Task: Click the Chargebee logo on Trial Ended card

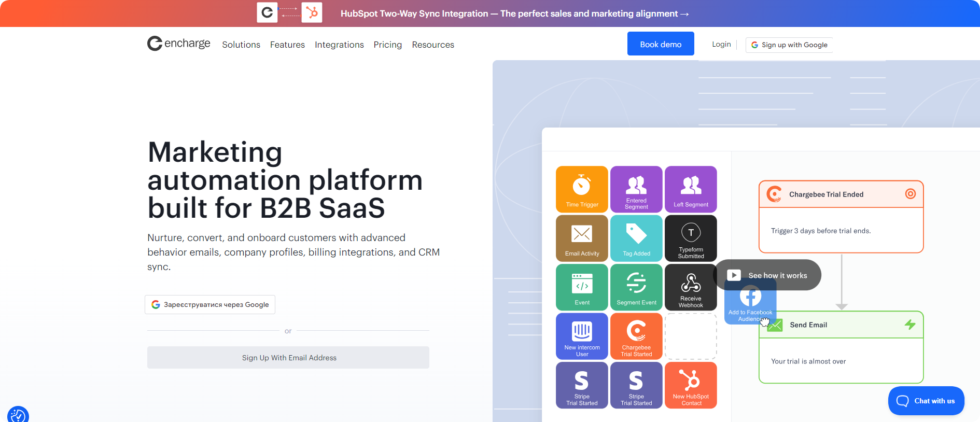Action: 774,194
